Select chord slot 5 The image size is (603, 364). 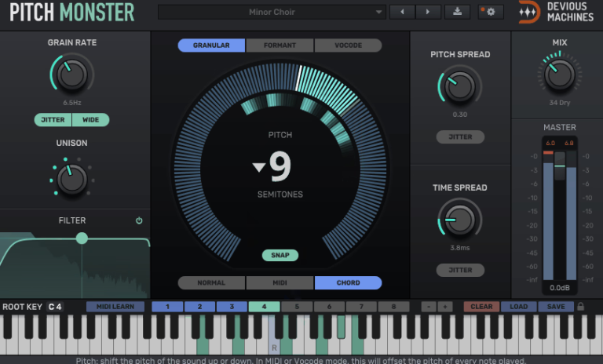click(x=297, y=307)
